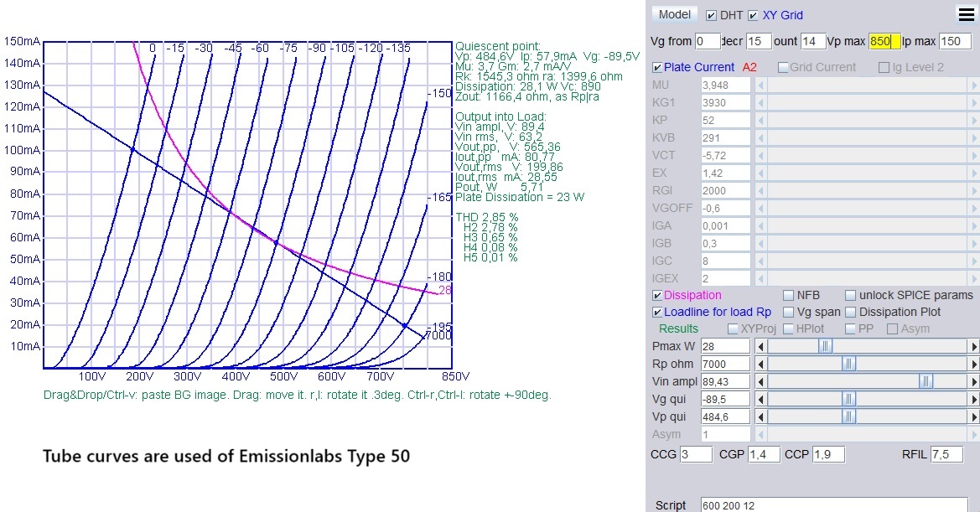The width and height of the screenshot is (980, 512).
Task: Click the Vp max input field
Action: click(x=884, y=41)
